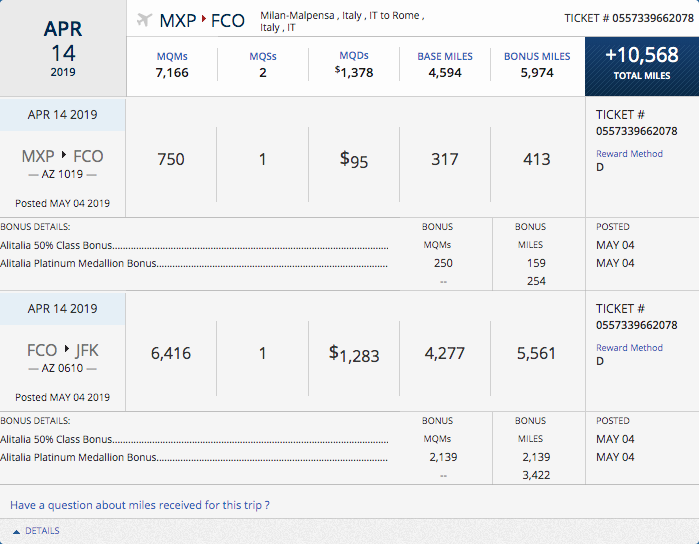Viewport: 699px width, 544px height.
Task: Click Reward Method link for the MXP FCO segment
Action: (629, 154)
